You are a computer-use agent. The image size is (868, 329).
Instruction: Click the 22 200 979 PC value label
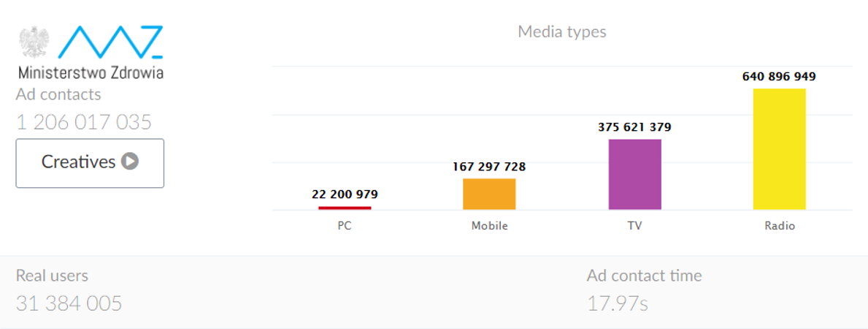(x=345, y=194)
